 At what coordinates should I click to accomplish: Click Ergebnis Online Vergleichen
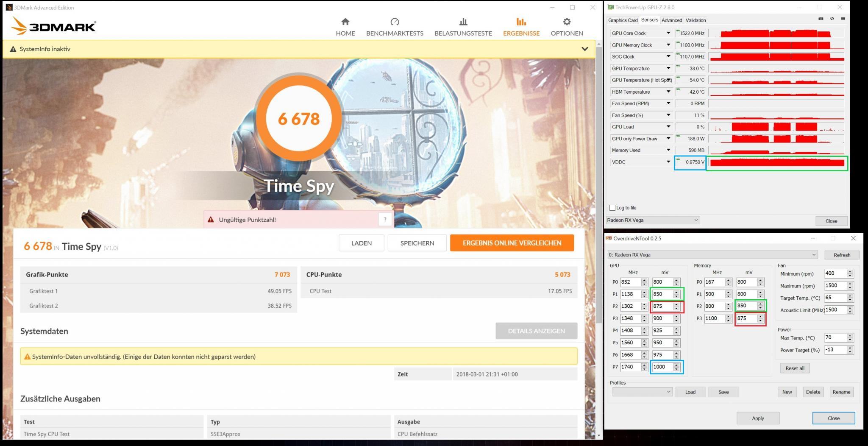[x=512, y=243]
